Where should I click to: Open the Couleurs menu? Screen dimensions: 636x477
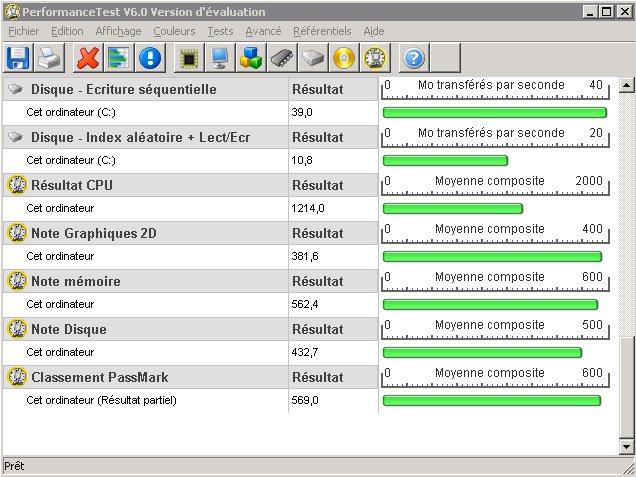(174, 31)
